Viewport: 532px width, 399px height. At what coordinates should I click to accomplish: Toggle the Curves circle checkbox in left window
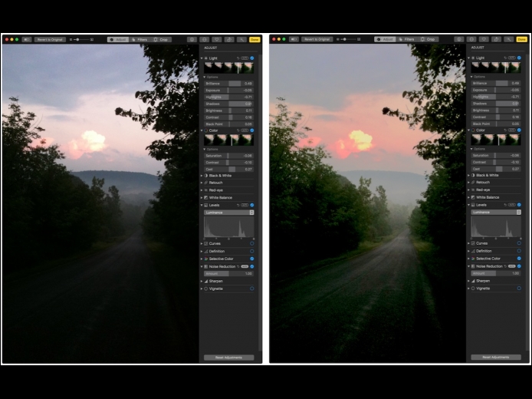(251, 243)
